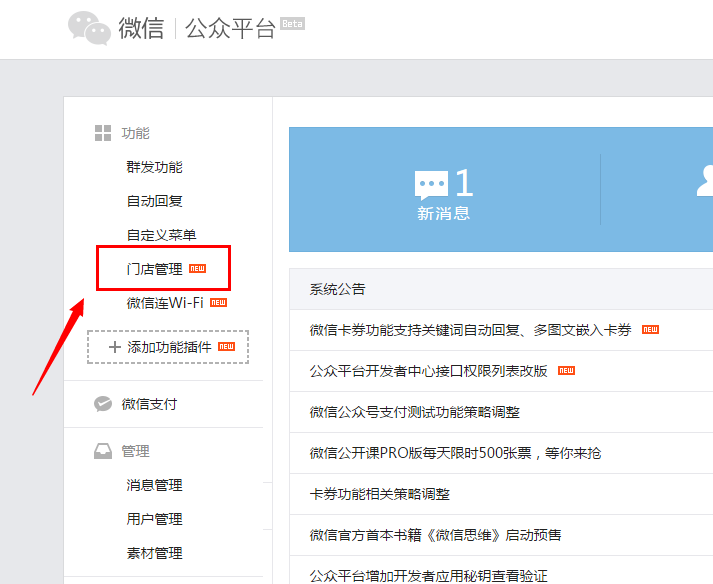Click the NEW badge on 微信卡券功能 announcement
Screen dimensions: 713x584
(650, 329)
